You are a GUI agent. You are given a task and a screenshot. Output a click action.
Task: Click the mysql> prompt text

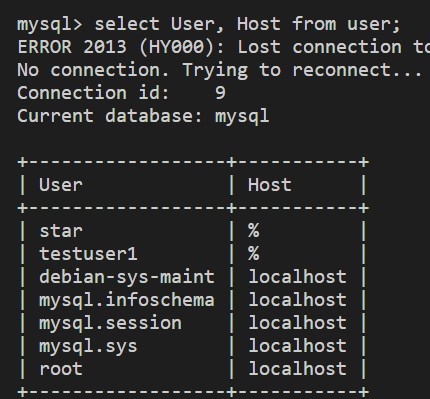pyautogui.click(x=49, y=25)
